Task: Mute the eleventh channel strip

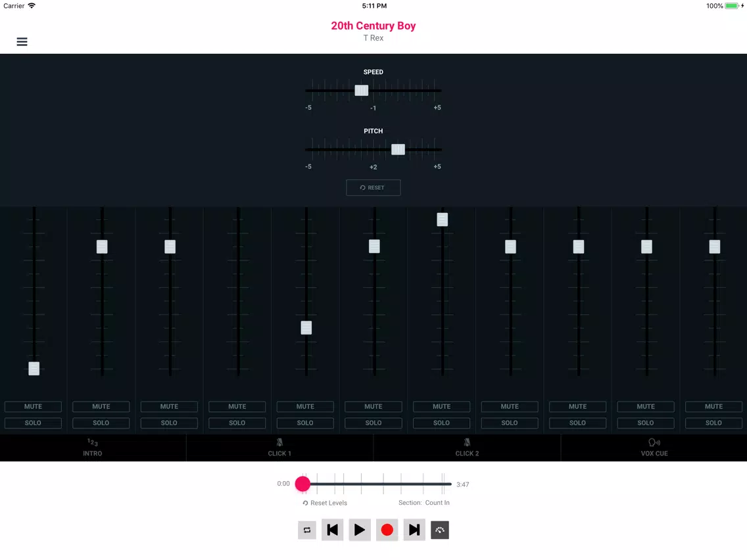Action: 713,407
